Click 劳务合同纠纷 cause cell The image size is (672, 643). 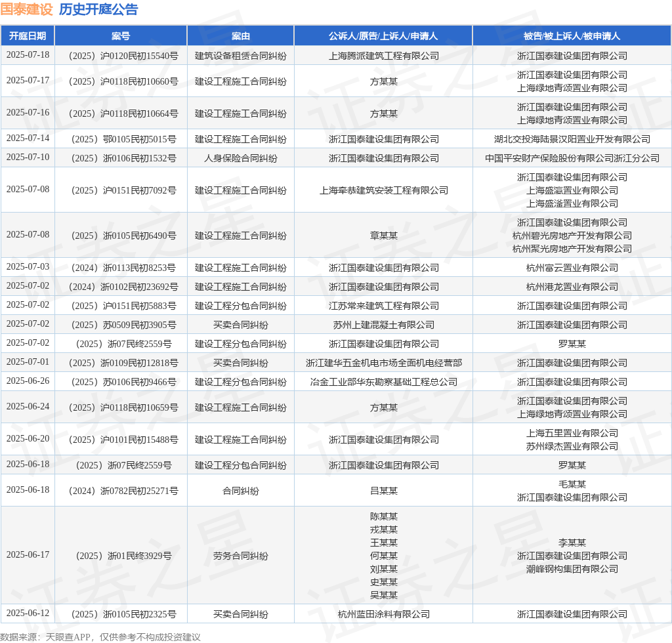pyautogui.click(x=240, y=556)
